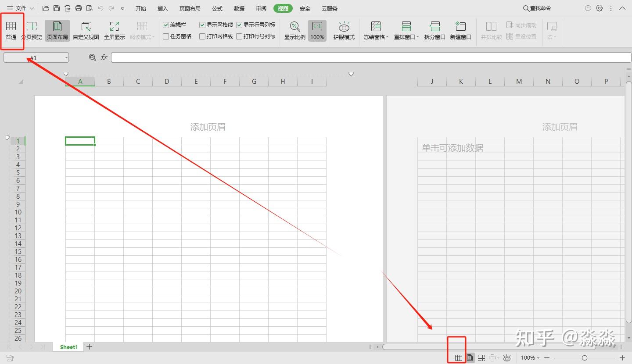The width and height of the screenshot is (632, 364).
Task: Switch to 普通 view in the ribbon
Action: tap(11, 31)
